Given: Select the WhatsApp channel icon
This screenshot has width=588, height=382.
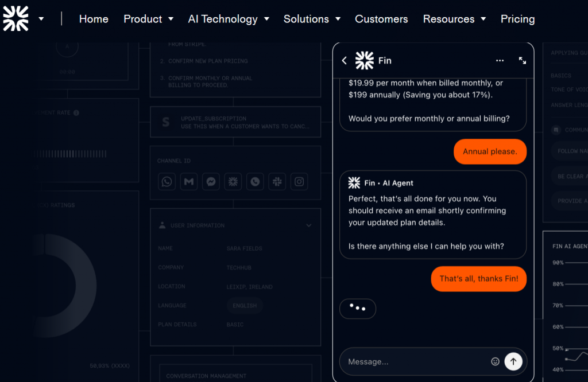Looking at the screenshot, I should coord(167,182).
